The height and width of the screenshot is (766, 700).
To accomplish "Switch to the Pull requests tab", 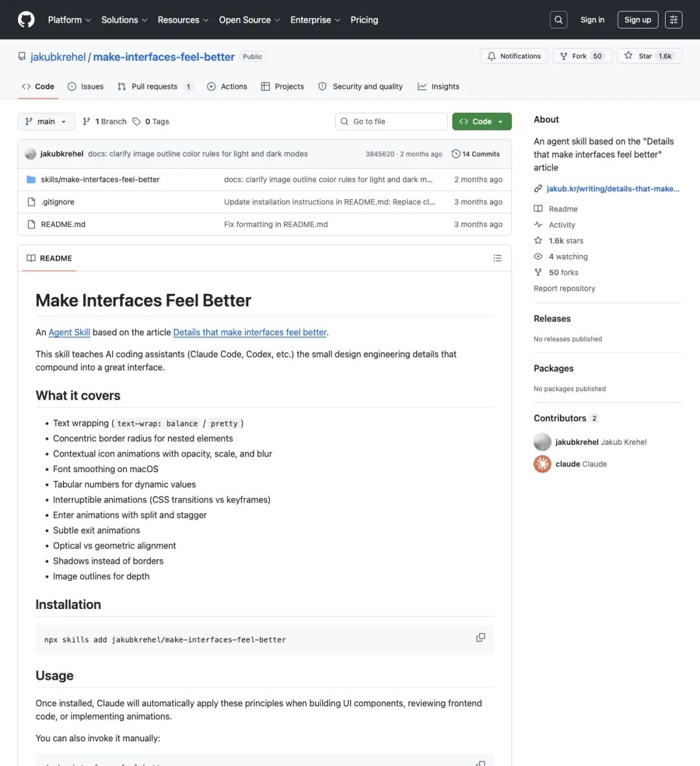I will coord(155,86).
